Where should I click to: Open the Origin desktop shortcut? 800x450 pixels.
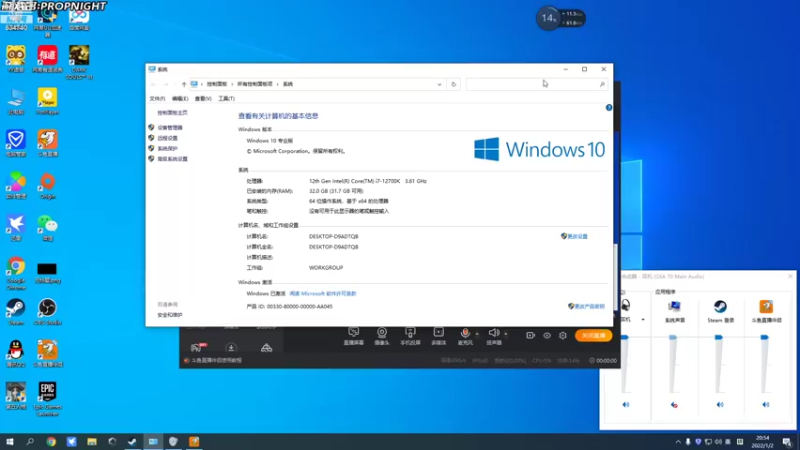tap(47, 186)
